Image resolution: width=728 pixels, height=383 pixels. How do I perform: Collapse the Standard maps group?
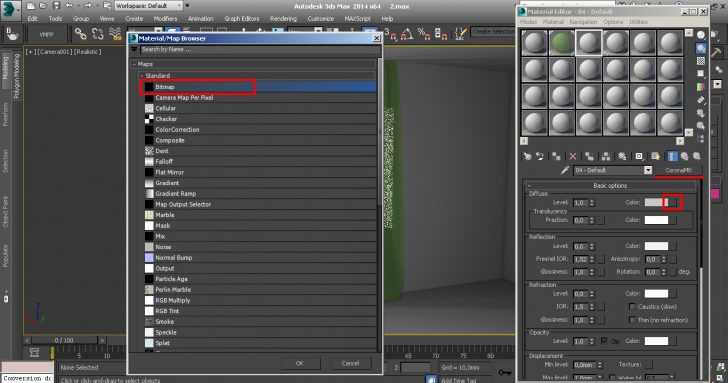pyautogui.click(x=142, y=76)
